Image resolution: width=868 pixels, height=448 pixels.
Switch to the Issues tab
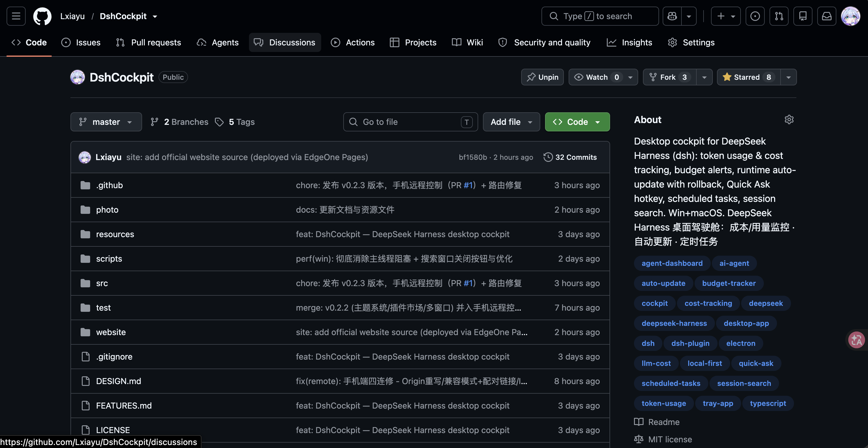point(81,42)
